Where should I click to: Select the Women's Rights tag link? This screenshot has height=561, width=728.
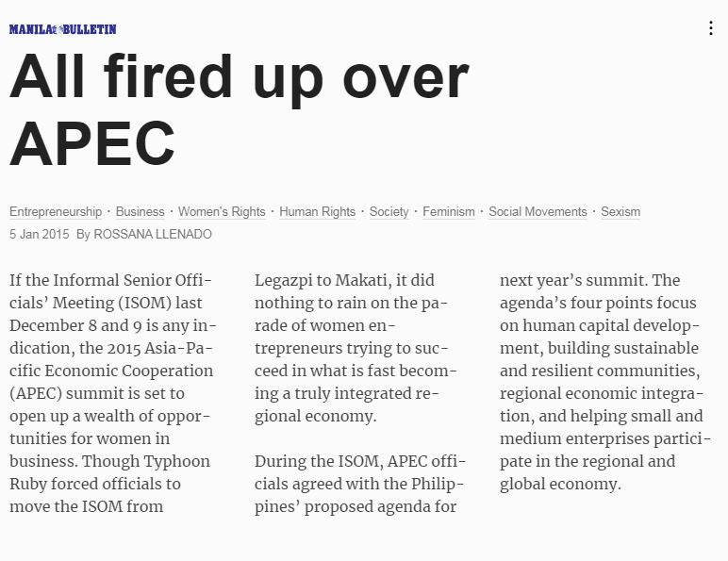point(222,212)
